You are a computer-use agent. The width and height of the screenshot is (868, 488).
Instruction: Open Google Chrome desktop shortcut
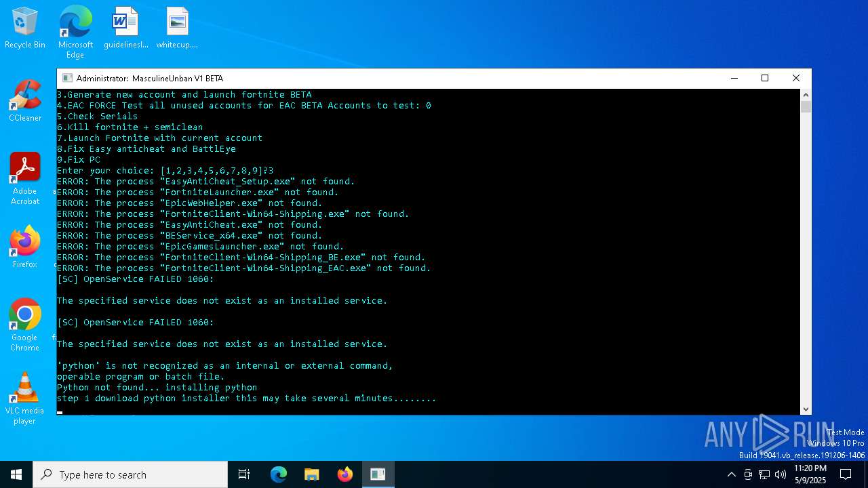pyautogui.click(x=25, y=325)
